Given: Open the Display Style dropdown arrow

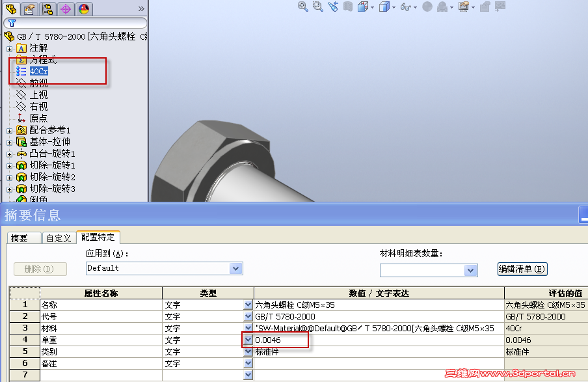Looking at the screenshot, I should (x=394, y=8).
